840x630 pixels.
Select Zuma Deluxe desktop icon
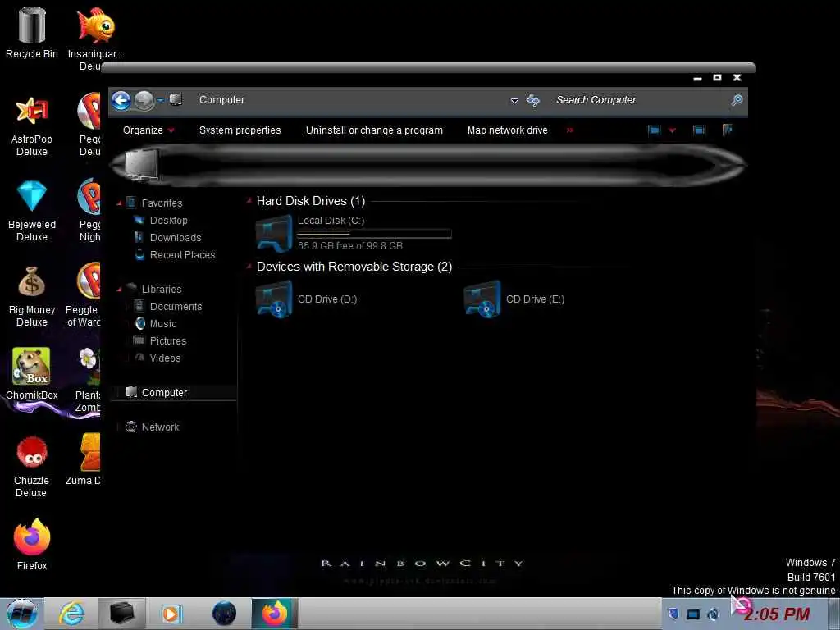tap(83, 459)
